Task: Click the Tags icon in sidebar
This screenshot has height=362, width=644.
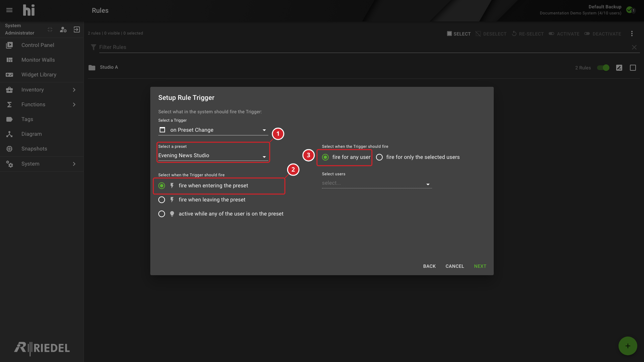Action: pos(9,119)
